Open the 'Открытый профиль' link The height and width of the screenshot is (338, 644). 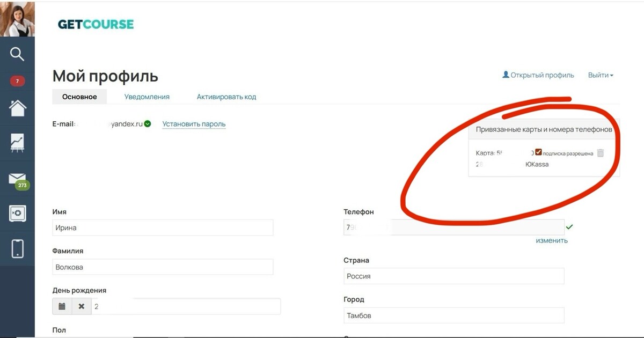click(538, 75)
